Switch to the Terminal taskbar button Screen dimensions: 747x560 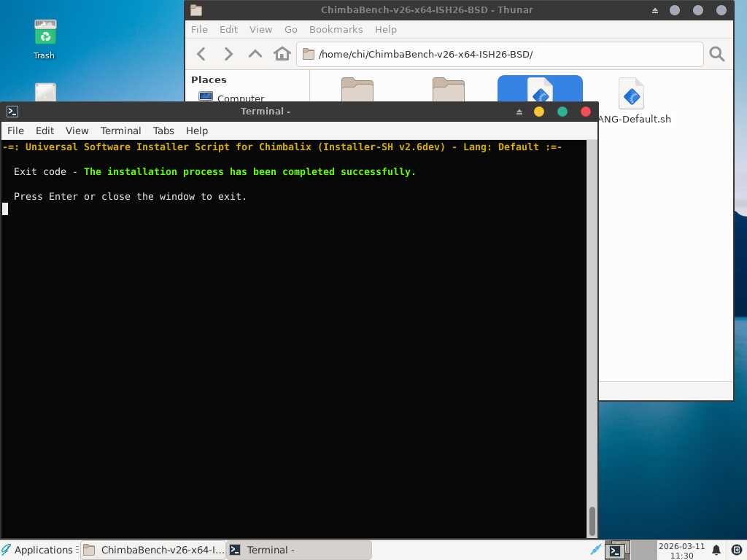point(298,550)
